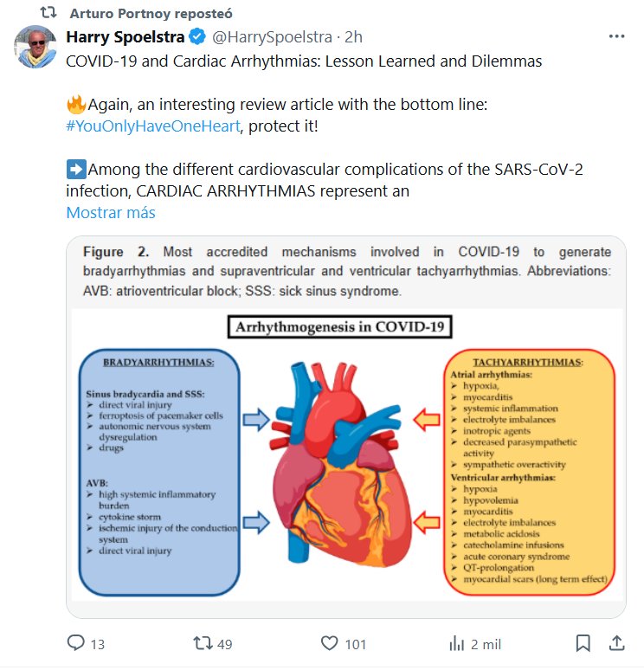The width and height of the screenshot is (644, 670).
Task: Like the tweet with heart icon
Action: pyautogui.click(x=329, y=643)
